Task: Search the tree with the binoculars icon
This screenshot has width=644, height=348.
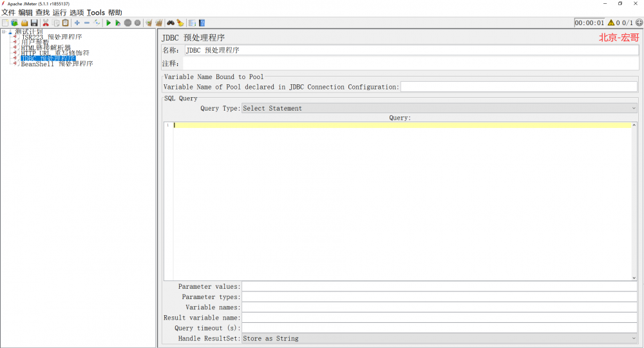Action: (x=171, y=23)
